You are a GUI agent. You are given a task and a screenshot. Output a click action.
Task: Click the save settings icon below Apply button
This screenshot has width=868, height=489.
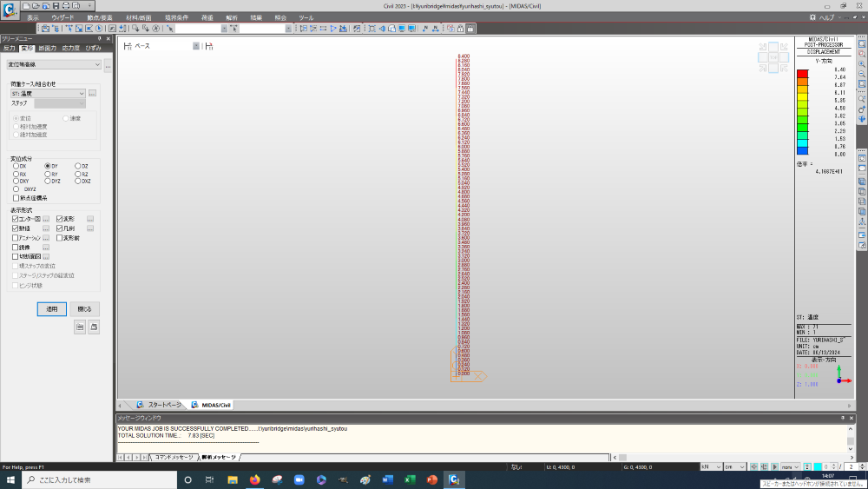coord(80,327)
